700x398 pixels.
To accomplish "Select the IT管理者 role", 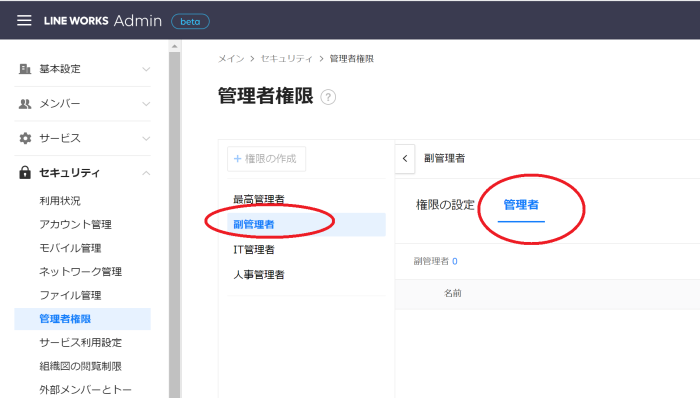I will (x=254, y=249).
